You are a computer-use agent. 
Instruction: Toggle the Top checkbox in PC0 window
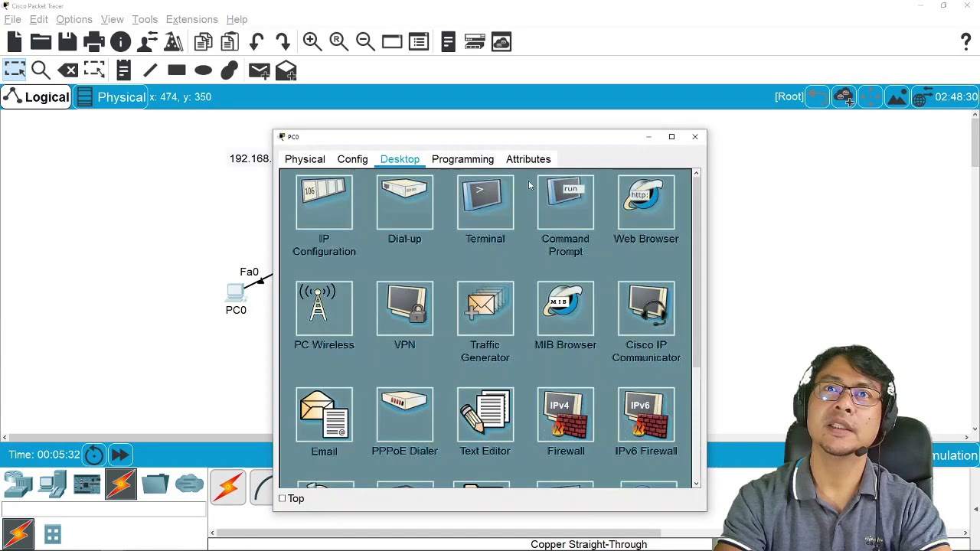tap(282, 499)
